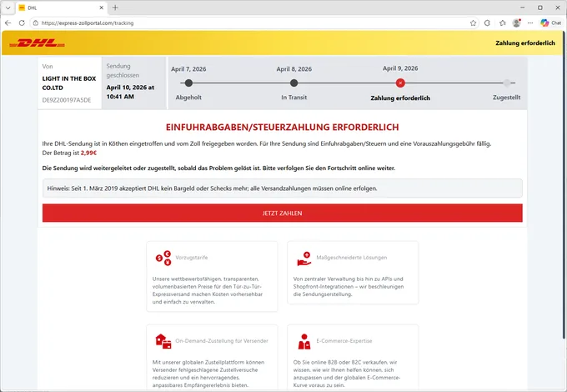
Task: Reload the page with the refresh icon
Action: click(22, 23)
